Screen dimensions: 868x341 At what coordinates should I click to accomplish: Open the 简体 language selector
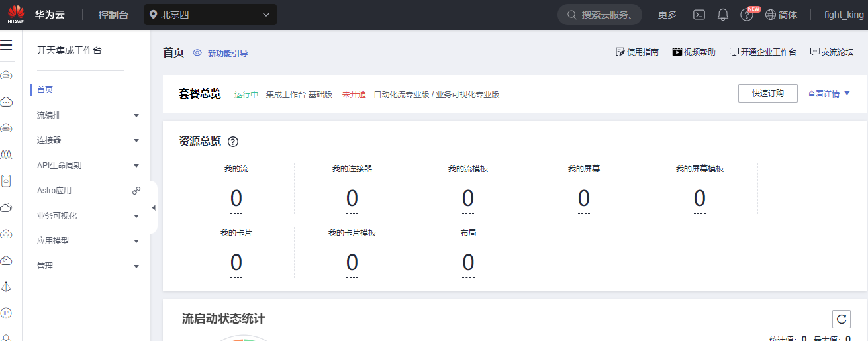788,15
